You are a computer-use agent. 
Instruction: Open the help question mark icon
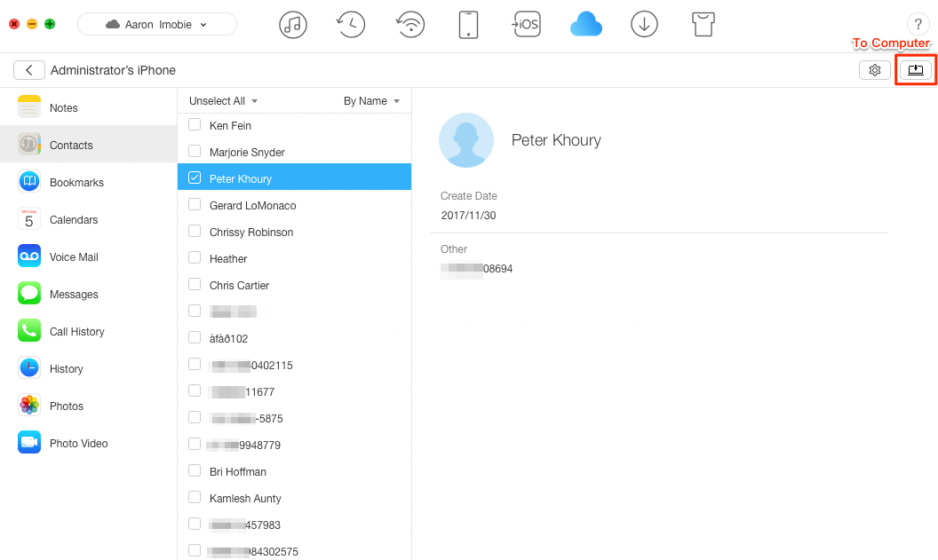coord(918,25)
